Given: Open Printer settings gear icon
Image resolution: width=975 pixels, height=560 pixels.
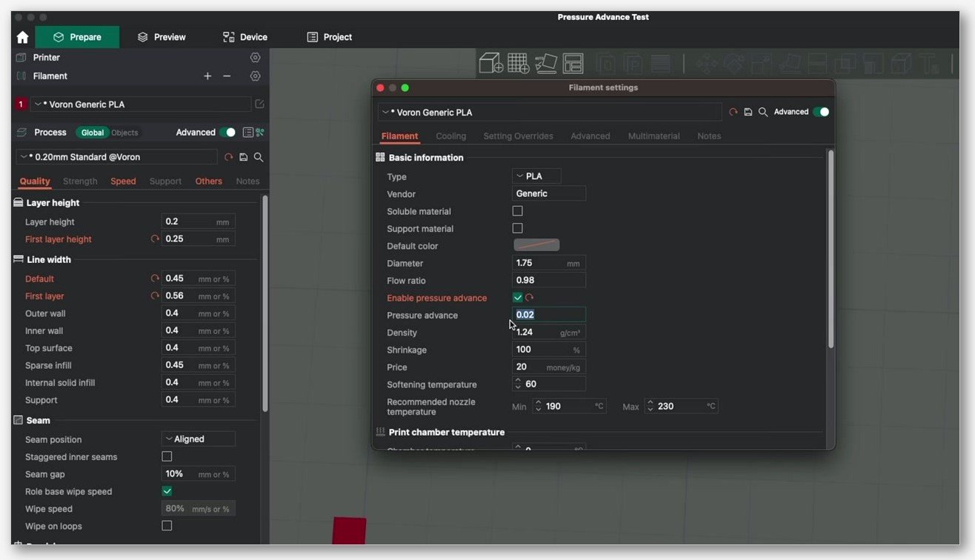Looking at the screenshot, I should pyautogui.click(x=255, y=57).
